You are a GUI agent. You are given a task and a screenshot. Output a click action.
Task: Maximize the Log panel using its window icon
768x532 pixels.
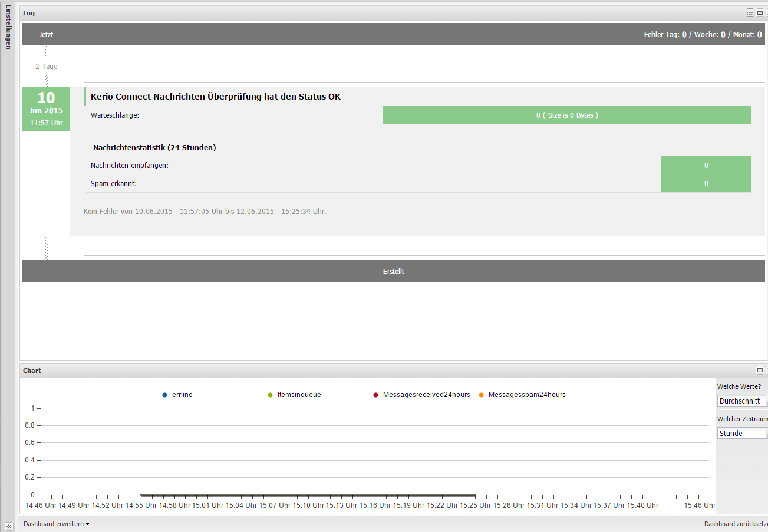(x=760, y=12)
